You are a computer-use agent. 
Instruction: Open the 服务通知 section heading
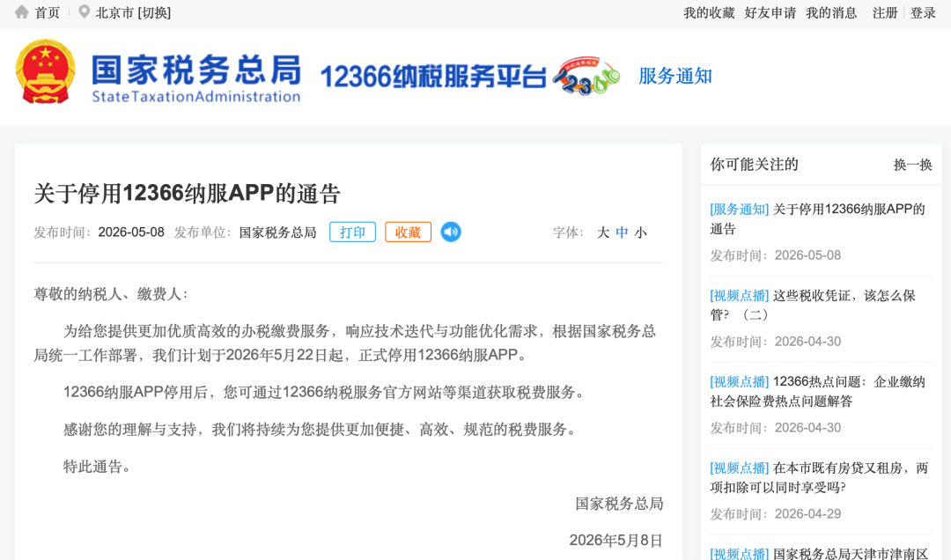[675, 77]
